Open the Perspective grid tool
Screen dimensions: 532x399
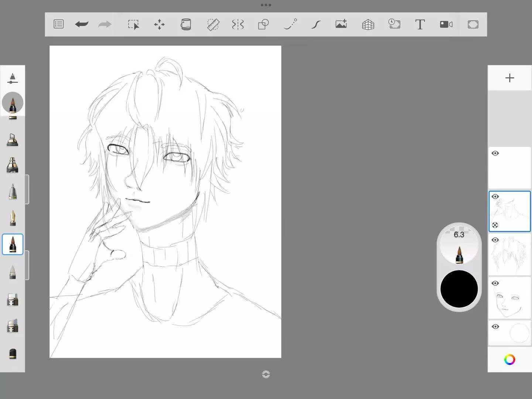pyautogui.click(x=368, y=24)
